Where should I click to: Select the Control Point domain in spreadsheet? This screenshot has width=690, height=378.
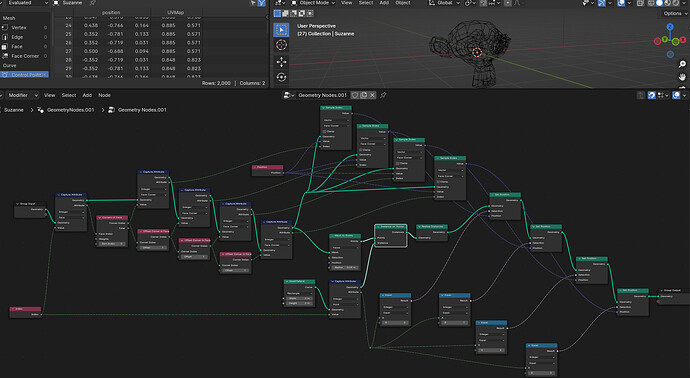[24, 75]
